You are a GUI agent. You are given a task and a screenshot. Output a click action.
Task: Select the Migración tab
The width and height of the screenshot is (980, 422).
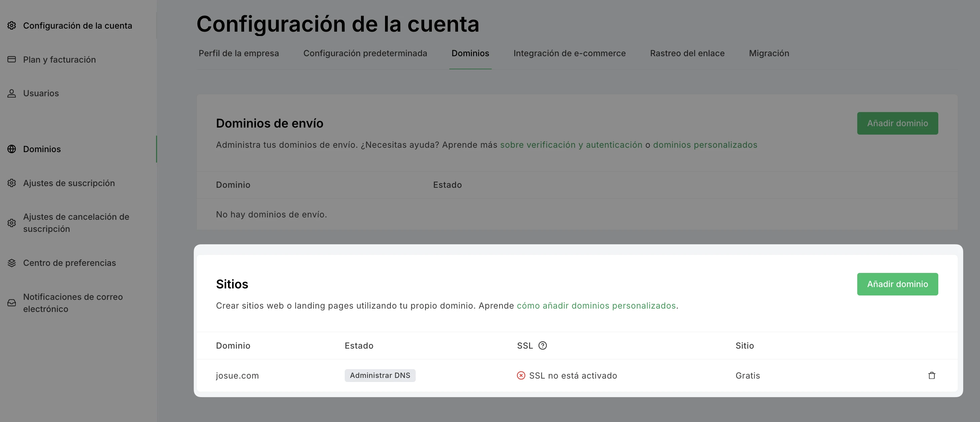[x=769, y=53]
